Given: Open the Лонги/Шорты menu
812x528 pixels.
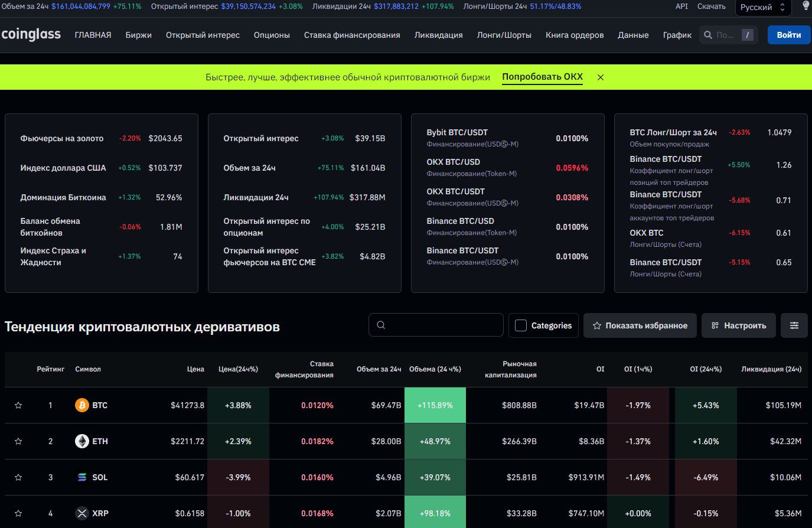Looking at the screenshot, I should click(x=504, y=35).
